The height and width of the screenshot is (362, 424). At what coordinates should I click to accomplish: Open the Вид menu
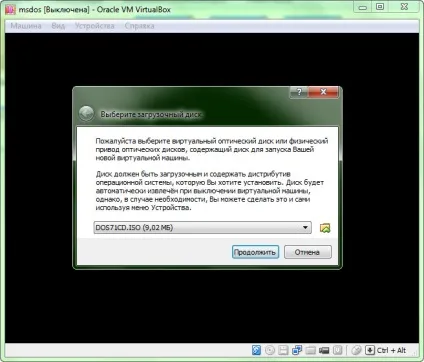[58, 26]
